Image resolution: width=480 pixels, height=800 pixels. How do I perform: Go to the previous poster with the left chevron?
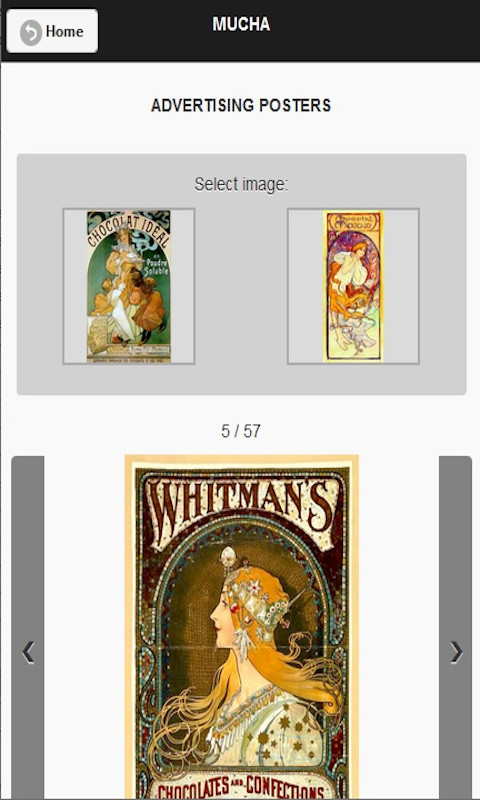tap(28, 652)
